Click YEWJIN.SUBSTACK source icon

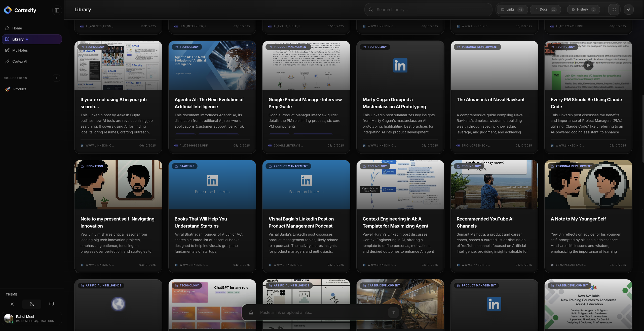(x=552, y=265)
